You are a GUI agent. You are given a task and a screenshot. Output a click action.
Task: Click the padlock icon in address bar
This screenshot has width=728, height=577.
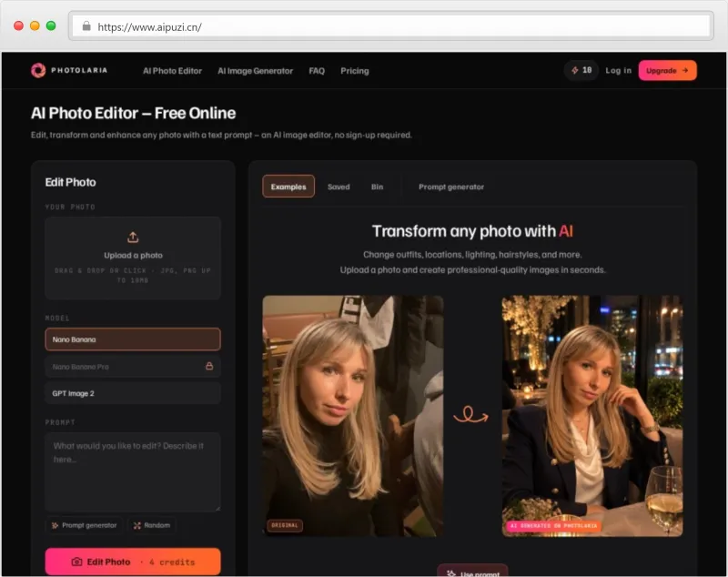tap(86, 26)
